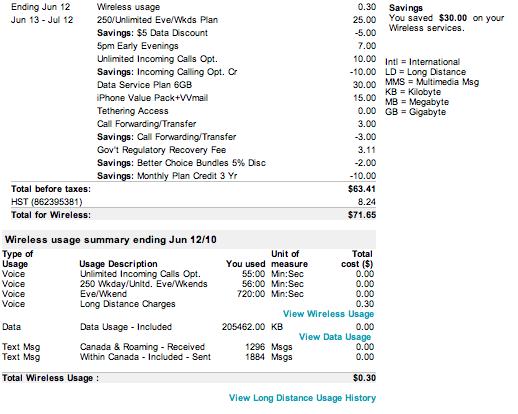Click the Savings heading on the right
This screenshot has height=414, width=518.
coord(406,8)
